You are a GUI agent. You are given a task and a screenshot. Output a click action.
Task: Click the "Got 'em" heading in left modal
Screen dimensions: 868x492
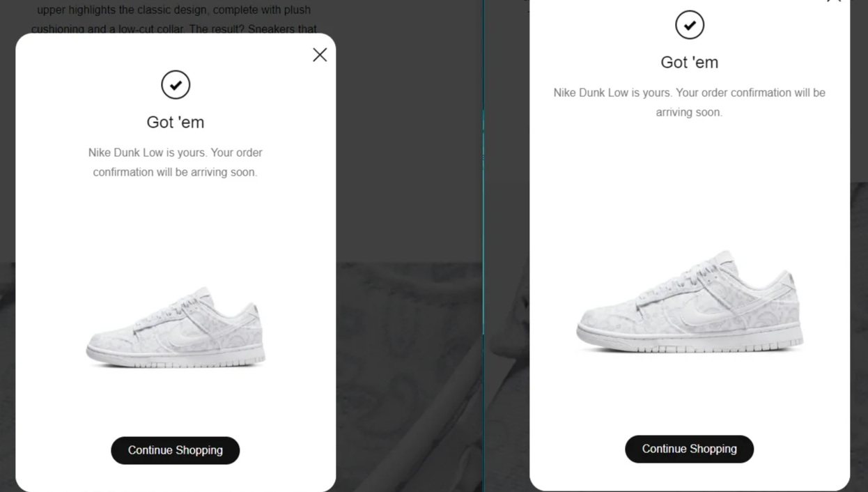(176, 122)
